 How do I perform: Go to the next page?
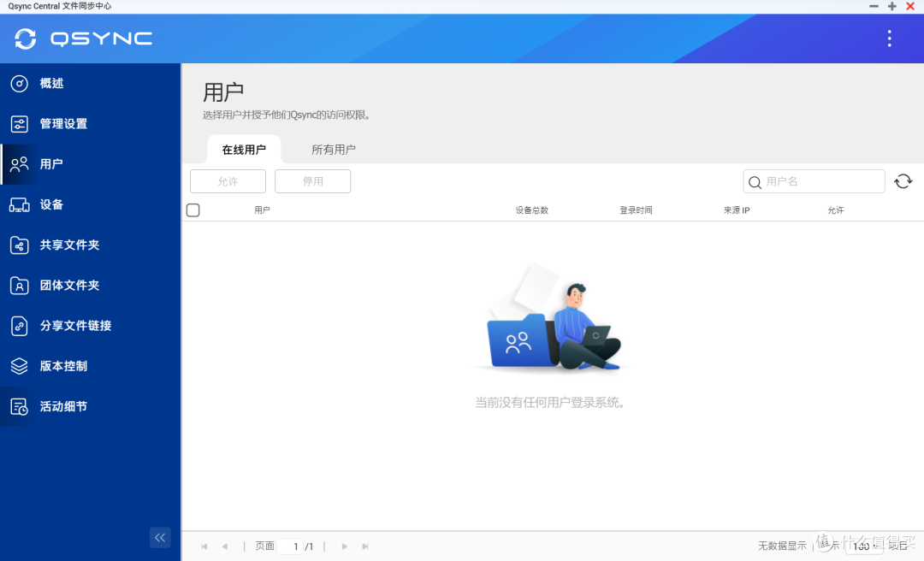click(x=344, y=546)
